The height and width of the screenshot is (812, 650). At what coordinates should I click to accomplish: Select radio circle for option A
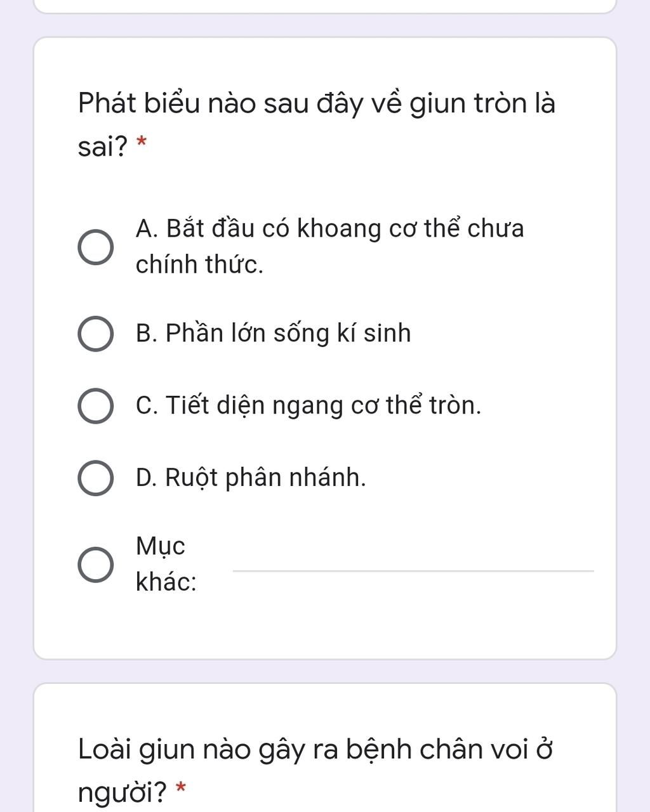(96, 247)
